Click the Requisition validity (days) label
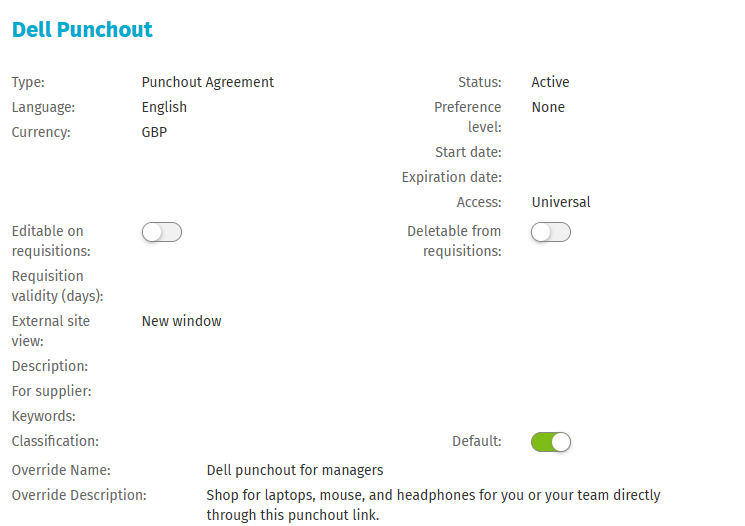 coord(58,286)
